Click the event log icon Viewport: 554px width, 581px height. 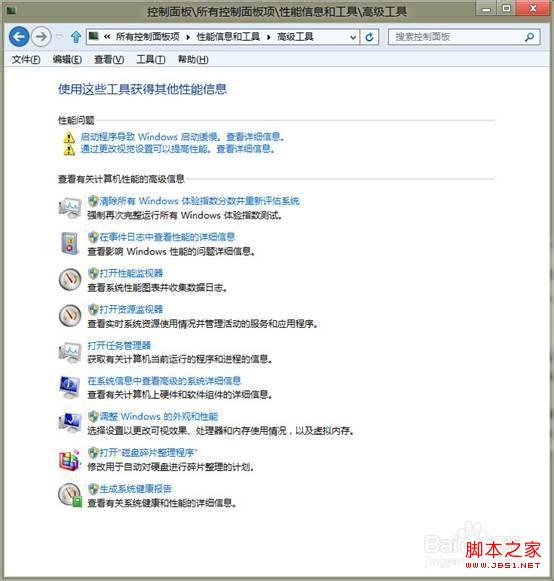pyautogui.click(x=69, y=243)
